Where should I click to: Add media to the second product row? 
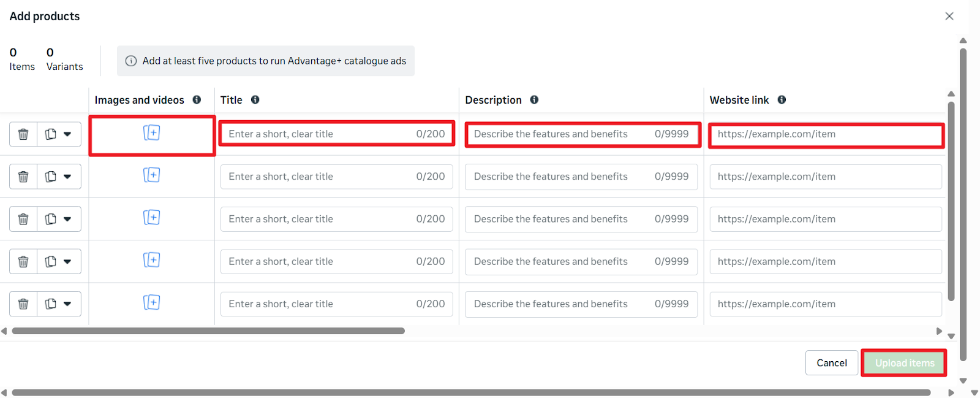pyautogui.click(x=151, y=175)
